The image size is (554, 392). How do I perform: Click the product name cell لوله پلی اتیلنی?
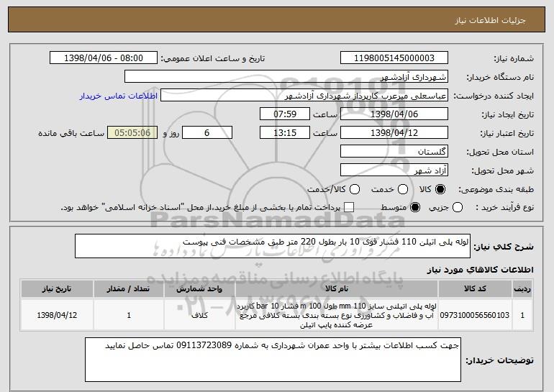[337, 315]
